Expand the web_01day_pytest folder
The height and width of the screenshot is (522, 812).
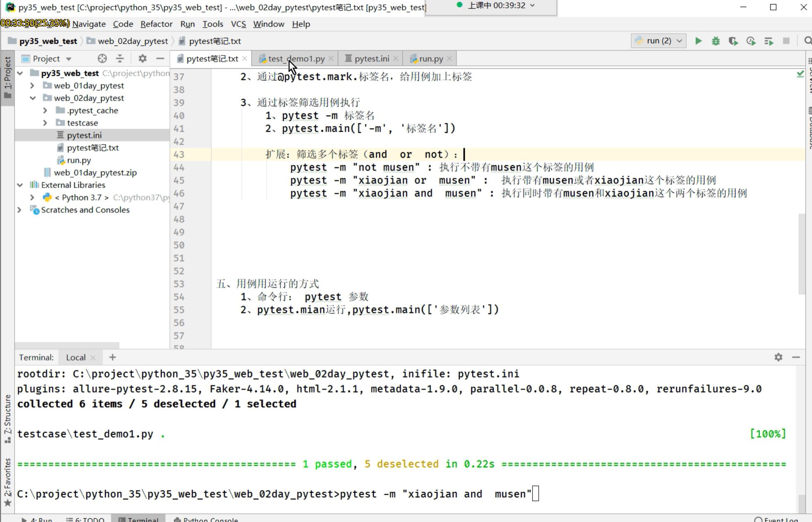[x=33, y=86]
